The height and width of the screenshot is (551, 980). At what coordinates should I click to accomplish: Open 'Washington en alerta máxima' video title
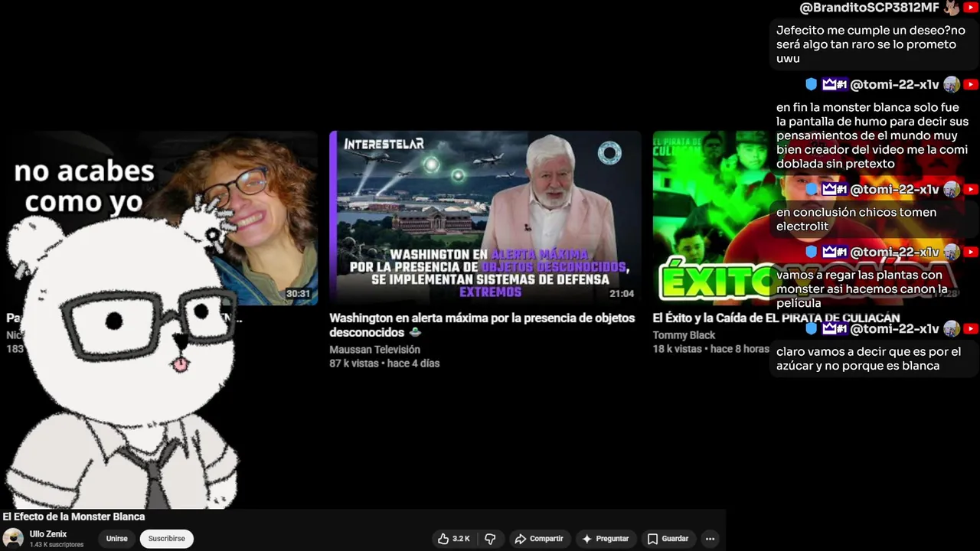point(482,325)
